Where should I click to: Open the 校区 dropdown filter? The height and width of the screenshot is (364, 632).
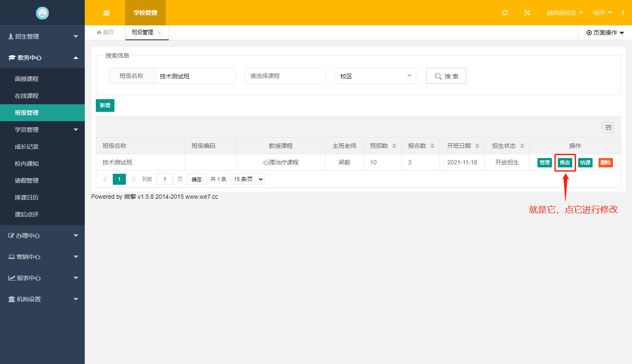click(376, 76)
